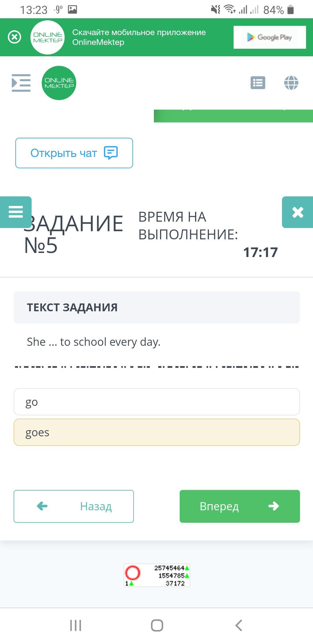Tap the Google Play download button
This screenshot has width=313, height=644.
270,37
